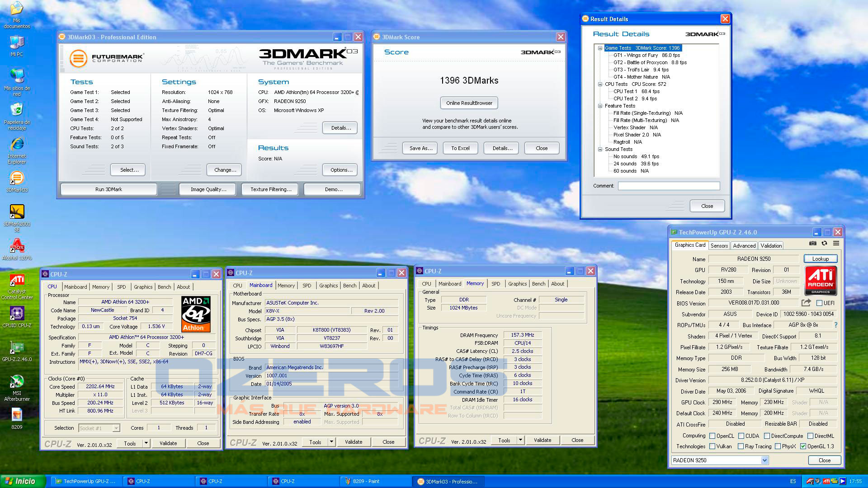Viewport: 868px width, 488px height.
Task: Toggle the OpenCL checkbox
Action: pyautogui.click(x=712, y=436)
